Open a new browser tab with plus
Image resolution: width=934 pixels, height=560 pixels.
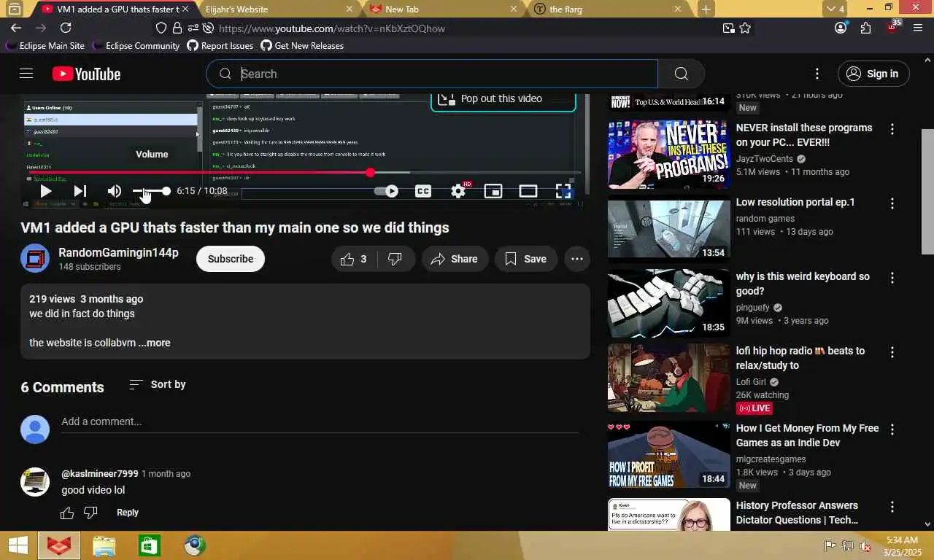click(706, 9)
